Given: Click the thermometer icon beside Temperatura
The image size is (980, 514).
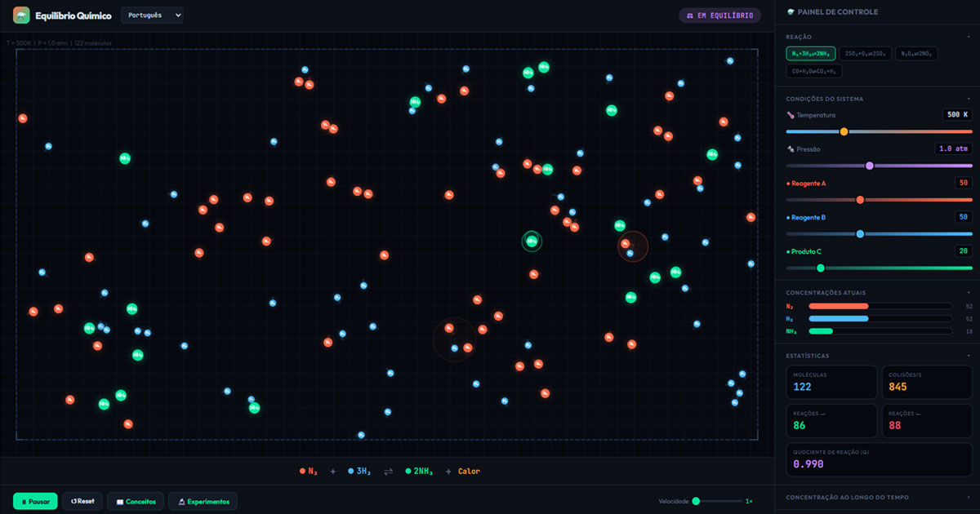Looking at the screenshot, I should pyautogui.click(x=791, y=115).
